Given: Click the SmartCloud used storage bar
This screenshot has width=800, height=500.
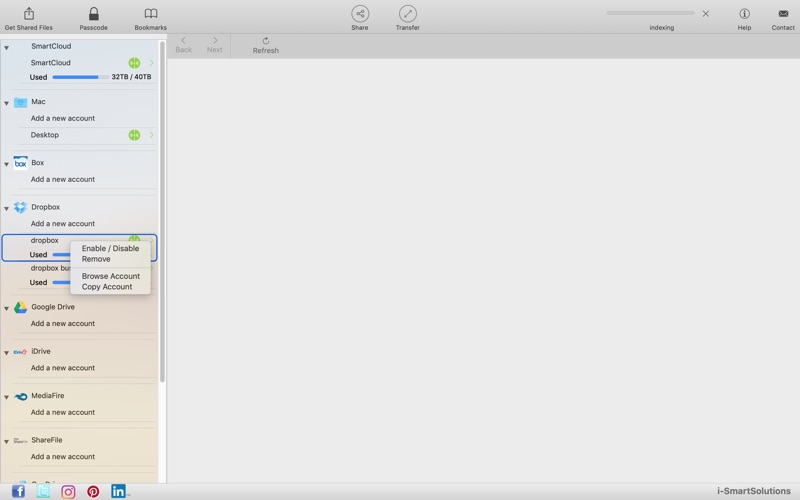Looking at the screenshot, I should click(80, 77).
